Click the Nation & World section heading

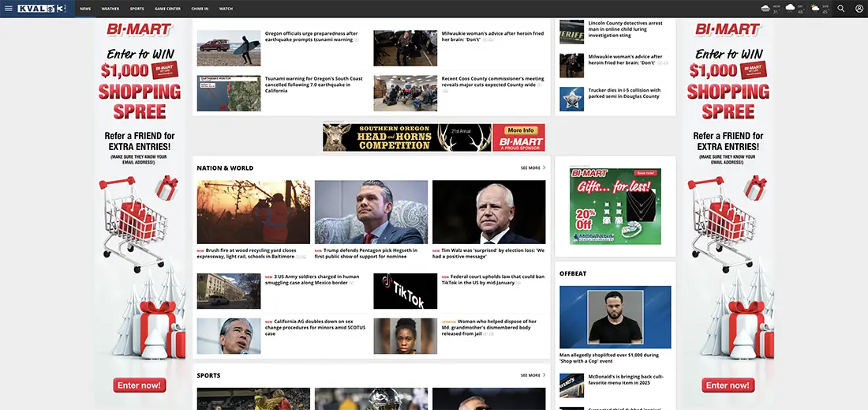225,168
